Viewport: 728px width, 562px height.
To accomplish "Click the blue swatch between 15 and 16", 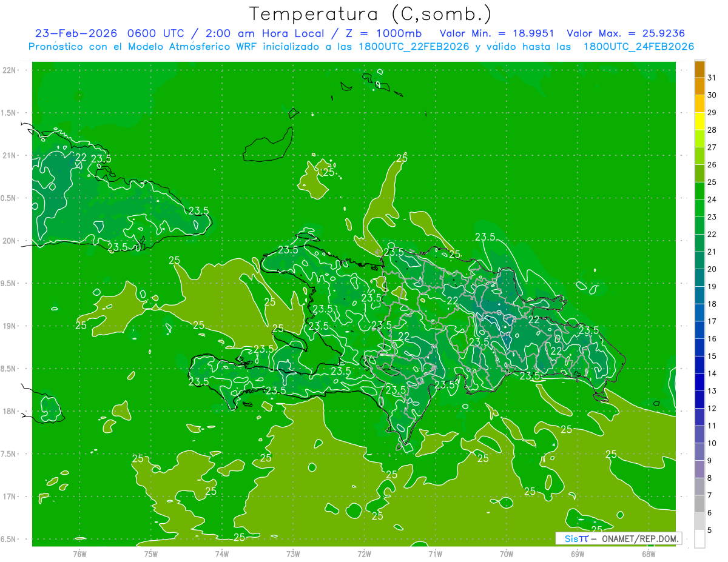I will [x=700, y=348].
